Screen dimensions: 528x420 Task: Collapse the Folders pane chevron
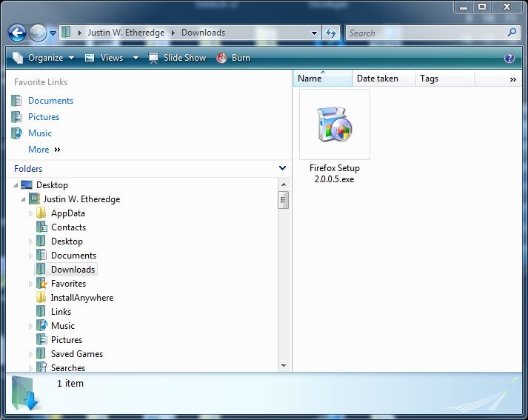pyautogui.click(x=283, y=168)
